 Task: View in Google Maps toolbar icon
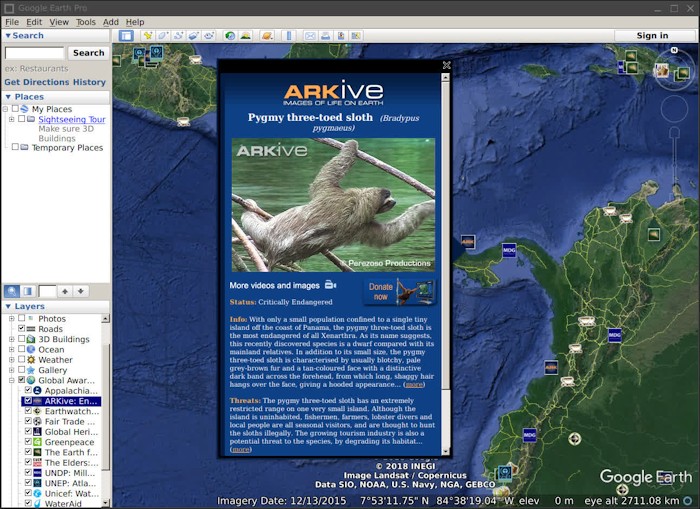click(x=356, y=36)
